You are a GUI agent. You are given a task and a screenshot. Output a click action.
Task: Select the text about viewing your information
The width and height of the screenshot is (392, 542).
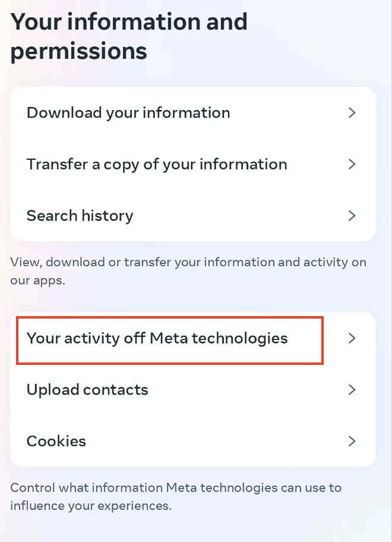187,271
